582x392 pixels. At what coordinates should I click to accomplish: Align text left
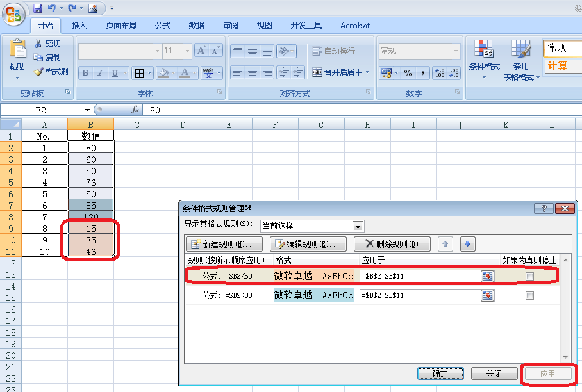click(238, 72)
